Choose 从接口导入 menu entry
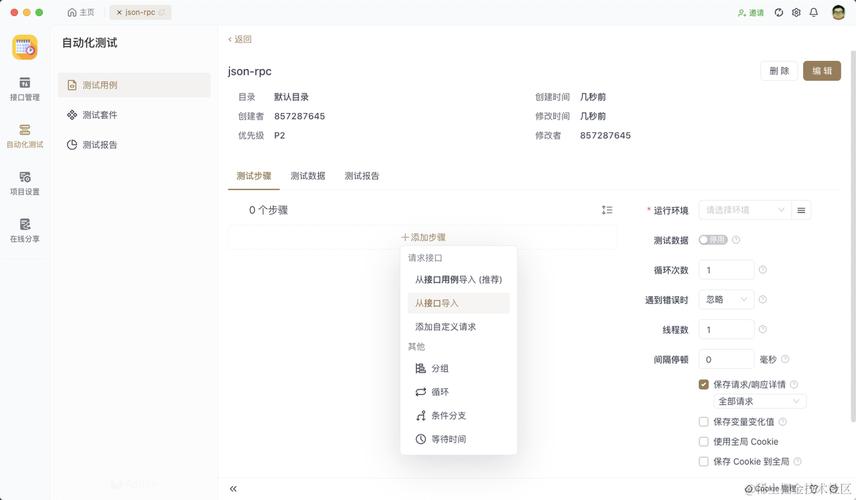This screenshot has width=856, height=500. point(459,303)
